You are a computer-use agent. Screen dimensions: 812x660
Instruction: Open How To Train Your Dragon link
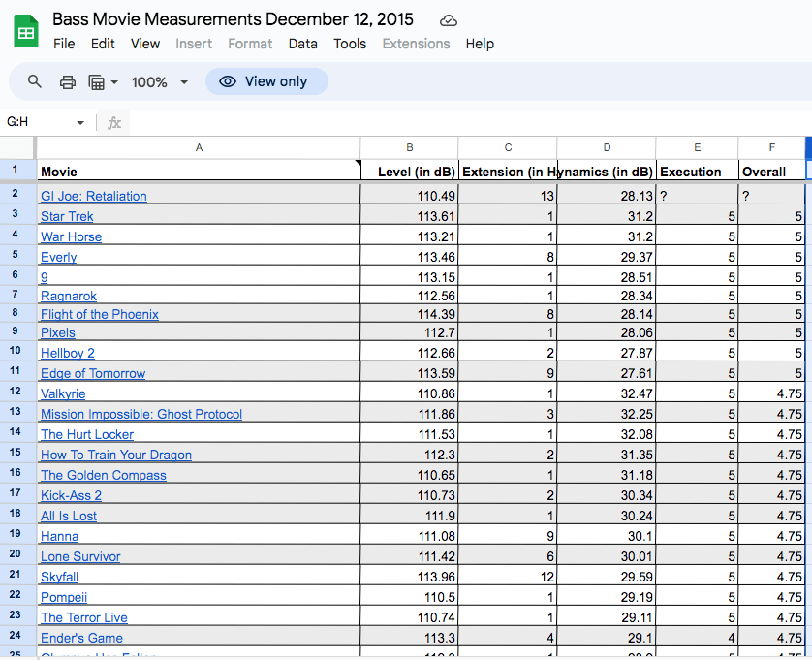coord(116,455)
